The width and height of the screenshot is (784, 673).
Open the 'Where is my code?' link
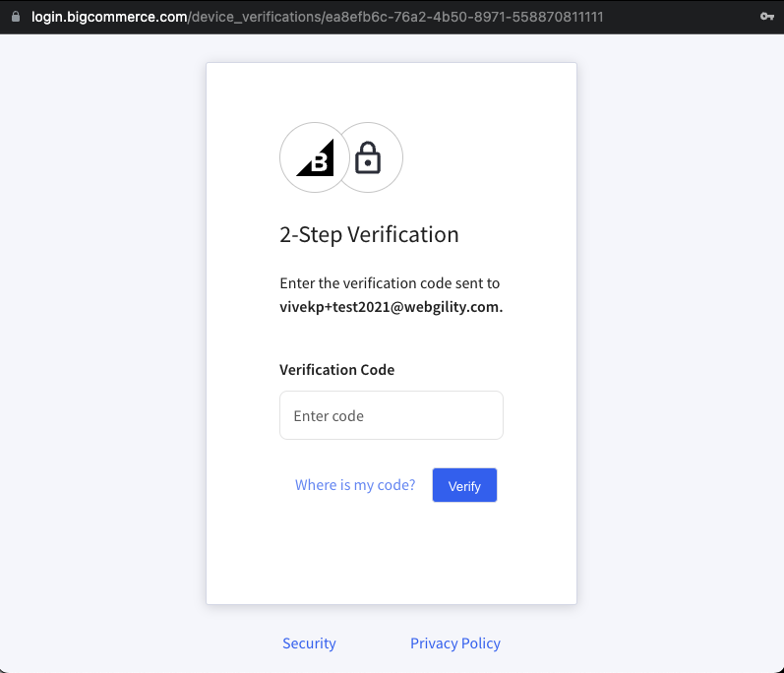click(355, 485)
